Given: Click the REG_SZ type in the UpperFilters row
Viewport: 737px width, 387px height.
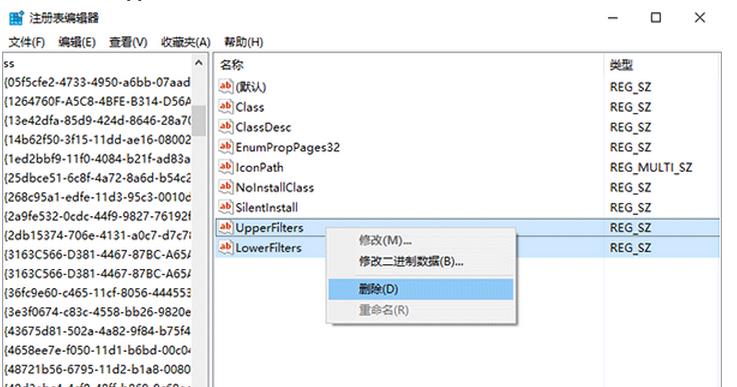Looking at the screenshot, I should [x=630, y=228].
